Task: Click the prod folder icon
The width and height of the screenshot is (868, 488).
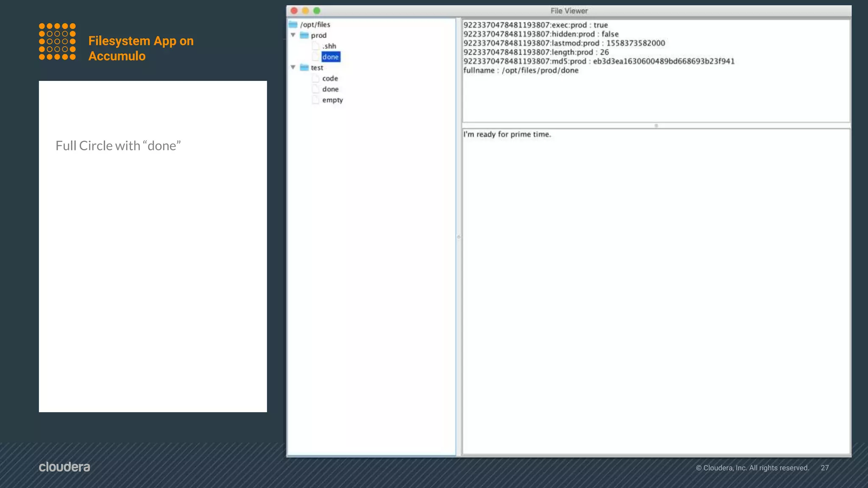Action: (304, 35)
